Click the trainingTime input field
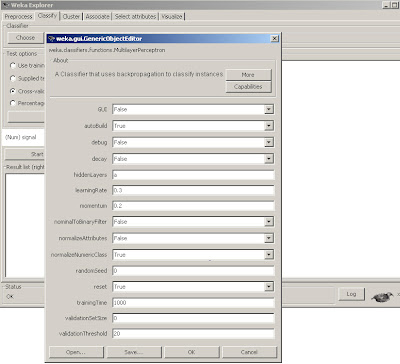Viewport: 400px width, 364px height. click(x=193, y=303)
